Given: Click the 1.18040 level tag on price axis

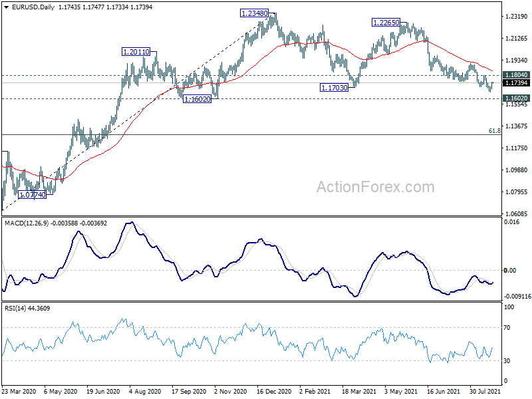Looking at the screenshot, I should point(517,74).
